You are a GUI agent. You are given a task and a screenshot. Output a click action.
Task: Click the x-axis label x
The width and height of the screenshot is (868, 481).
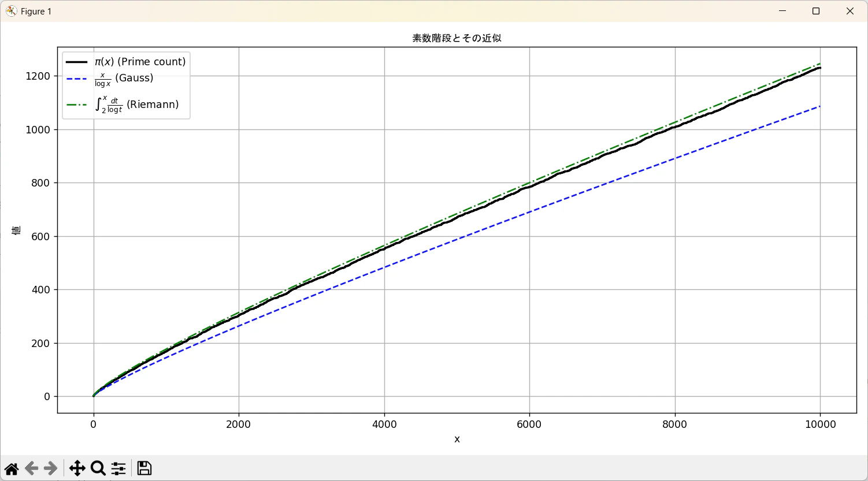point(457,439)
